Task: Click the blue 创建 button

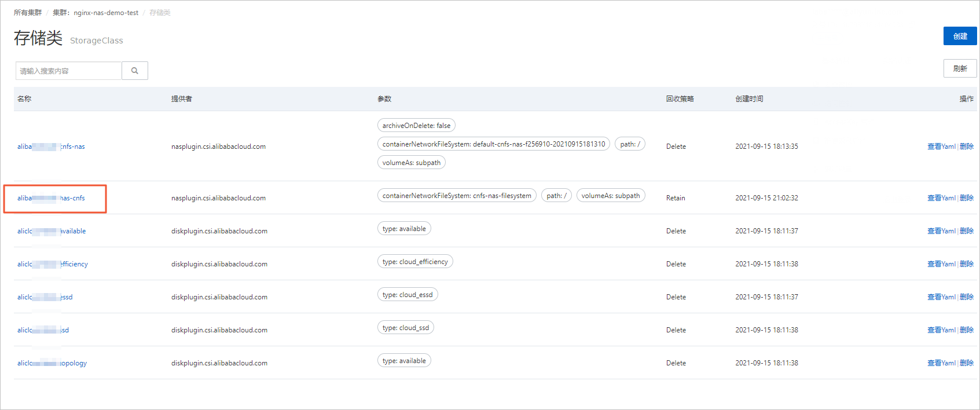Action: [x=960, y=36]
